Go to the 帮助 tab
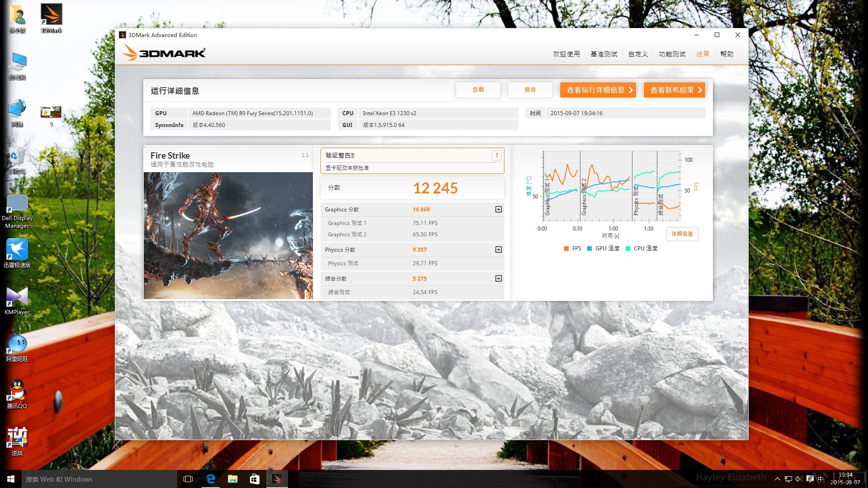This screenshot has width=868, height=488. click(726, 54)
